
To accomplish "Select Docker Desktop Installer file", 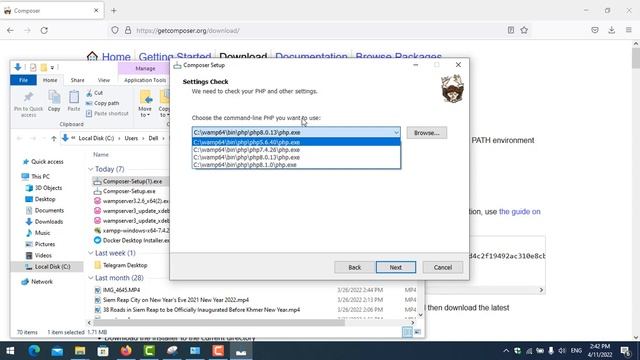I will pyautogui.click(x=131, y=240).
